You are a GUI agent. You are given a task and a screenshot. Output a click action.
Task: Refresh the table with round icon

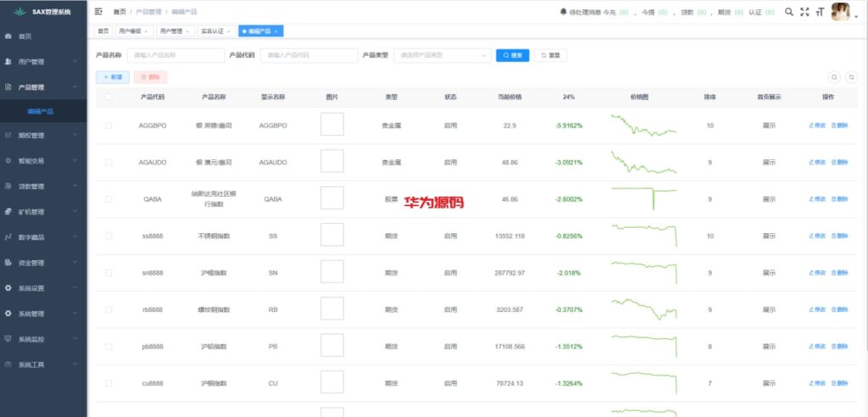tap(851, 77)
